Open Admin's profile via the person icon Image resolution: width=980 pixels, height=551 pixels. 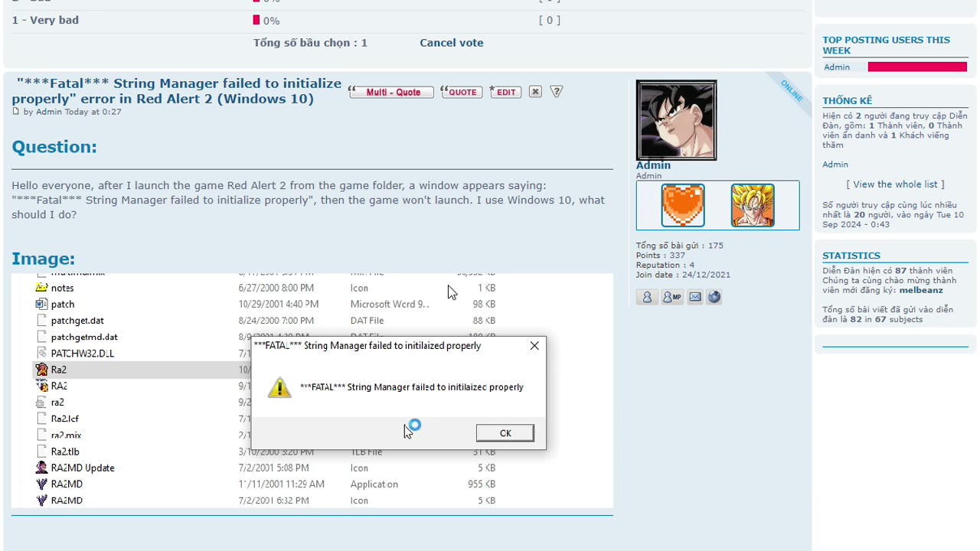click(x=647, y=297)
